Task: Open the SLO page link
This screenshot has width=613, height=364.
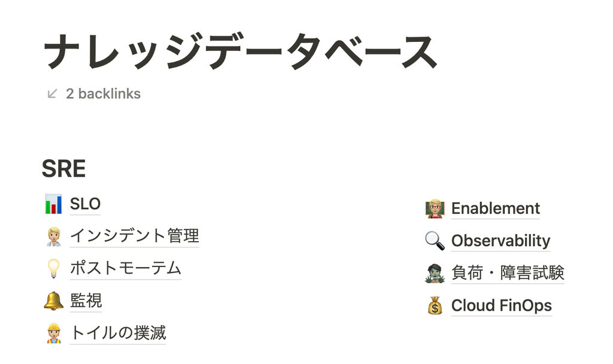Action: pyautogui.click(x=86, y=204)
